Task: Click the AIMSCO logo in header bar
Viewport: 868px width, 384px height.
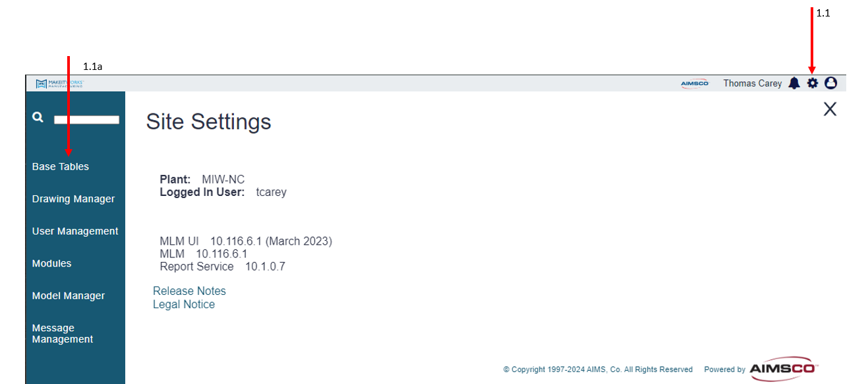Action: (x=695, y=84)
